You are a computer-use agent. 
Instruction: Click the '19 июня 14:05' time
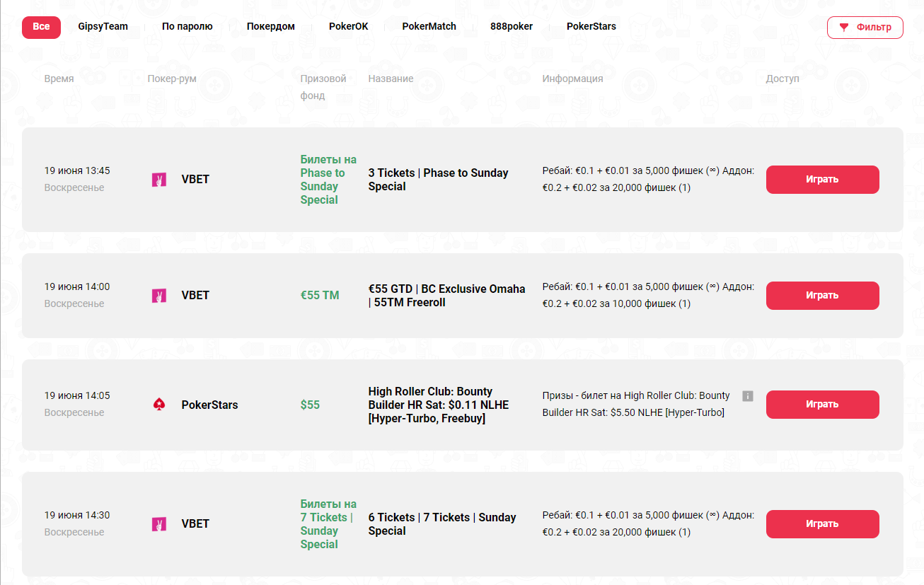pos(77,396)
